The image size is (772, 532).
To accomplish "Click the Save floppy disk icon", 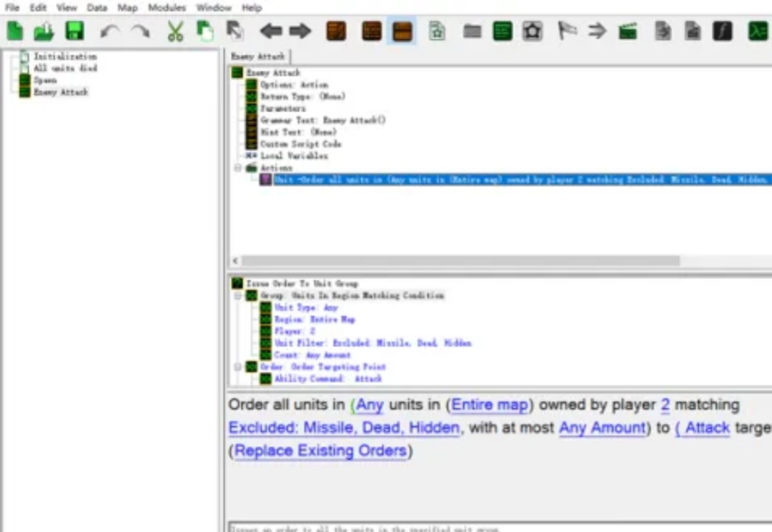I will [x=75, y=31].
